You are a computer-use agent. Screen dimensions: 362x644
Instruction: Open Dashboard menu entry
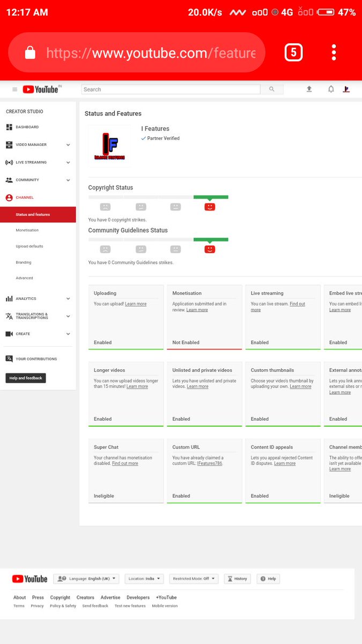point(27,127)
